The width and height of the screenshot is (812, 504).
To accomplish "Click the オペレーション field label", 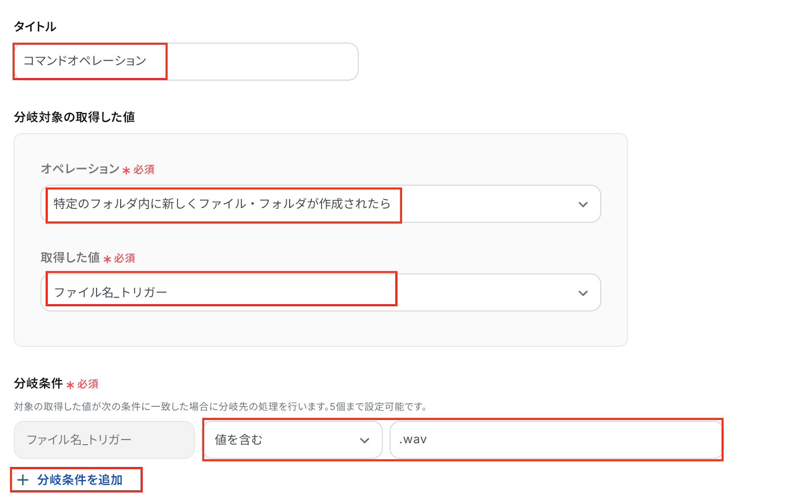I will pos(80,169).
